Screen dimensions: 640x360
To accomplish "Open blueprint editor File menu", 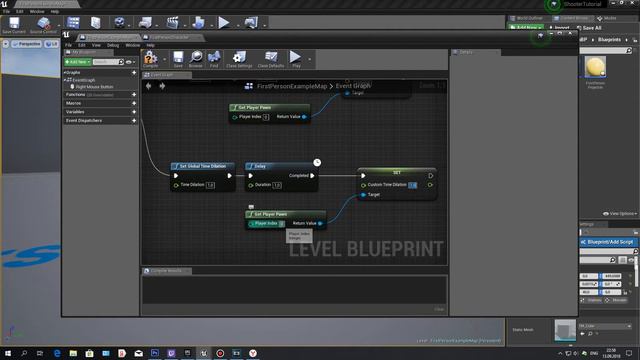I will pos(69,45).
